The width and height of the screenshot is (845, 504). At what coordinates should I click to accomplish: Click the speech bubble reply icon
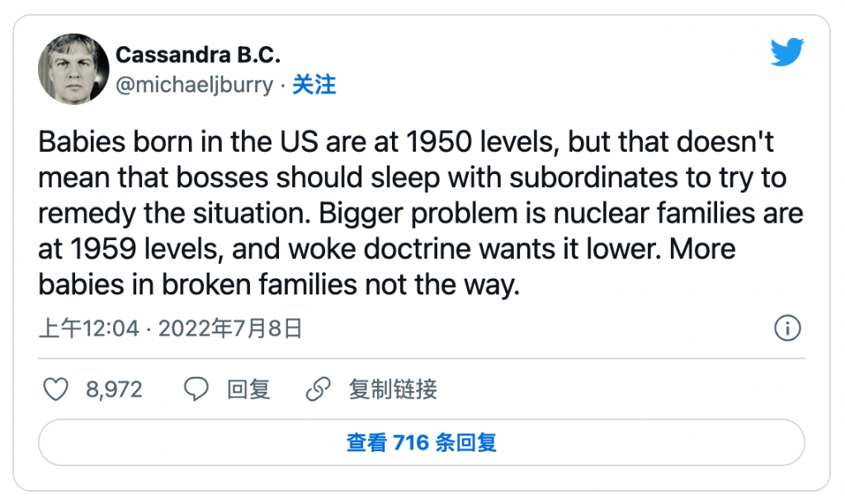click(196, 389)
